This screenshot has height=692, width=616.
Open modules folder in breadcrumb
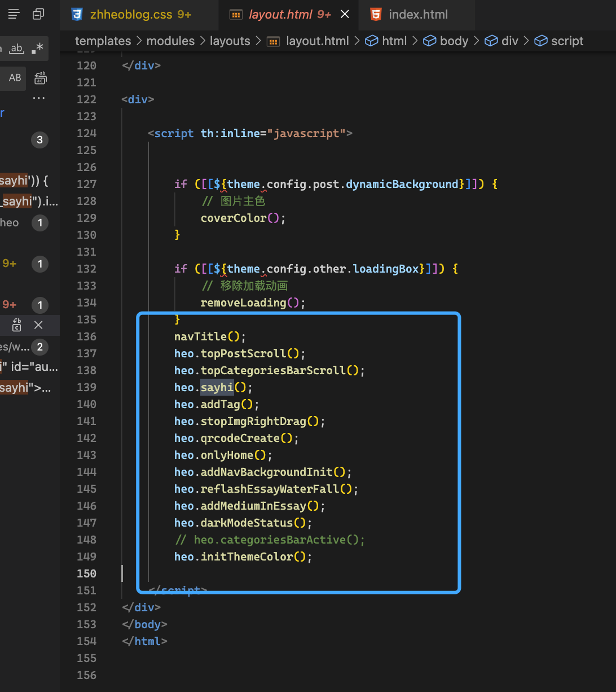click(x=170, y=41)
